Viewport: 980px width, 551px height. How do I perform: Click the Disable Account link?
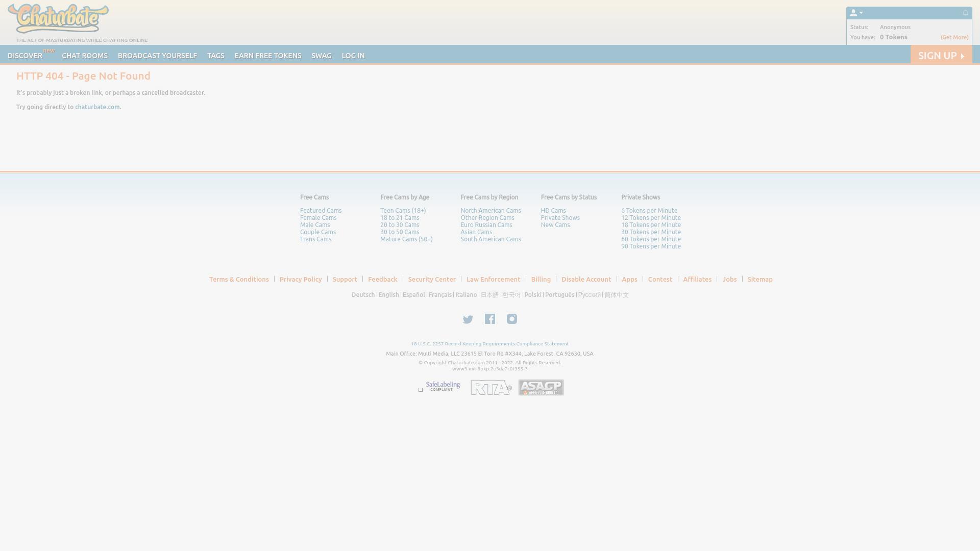pos(586,280)
